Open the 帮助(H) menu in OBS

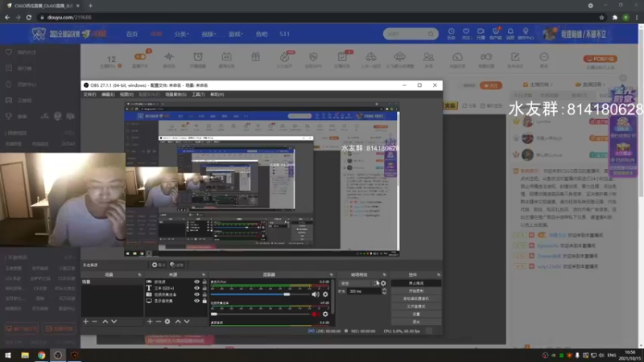(217, 94)
